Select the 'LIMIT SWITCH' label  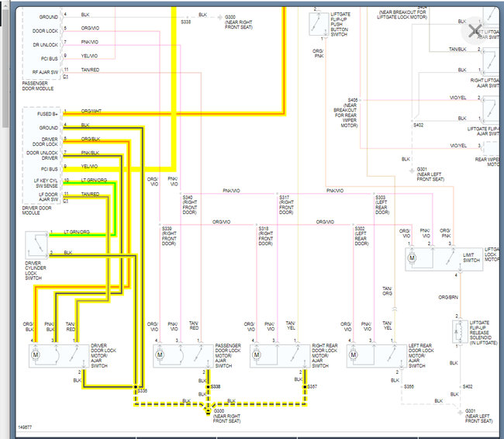[x=471, y=258]
